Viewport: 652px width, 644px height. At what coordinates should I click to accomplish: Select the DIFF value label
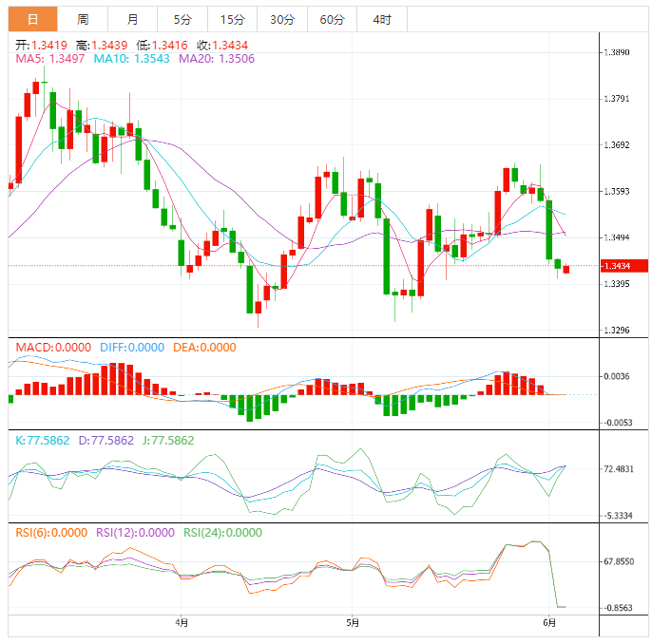click(x=131, y=348)
